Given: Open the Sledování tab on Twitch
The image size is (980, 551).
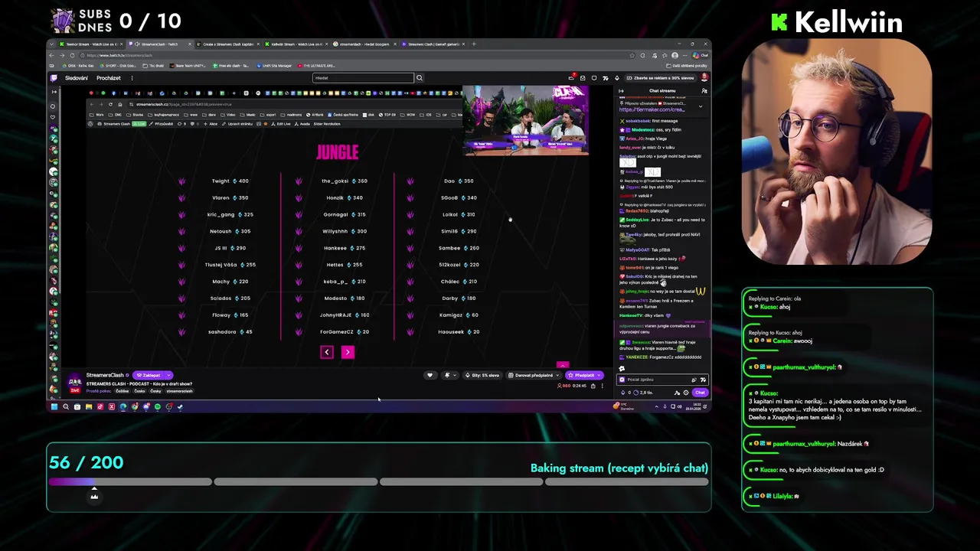Looking at the screenshot, I should (77, 78).
